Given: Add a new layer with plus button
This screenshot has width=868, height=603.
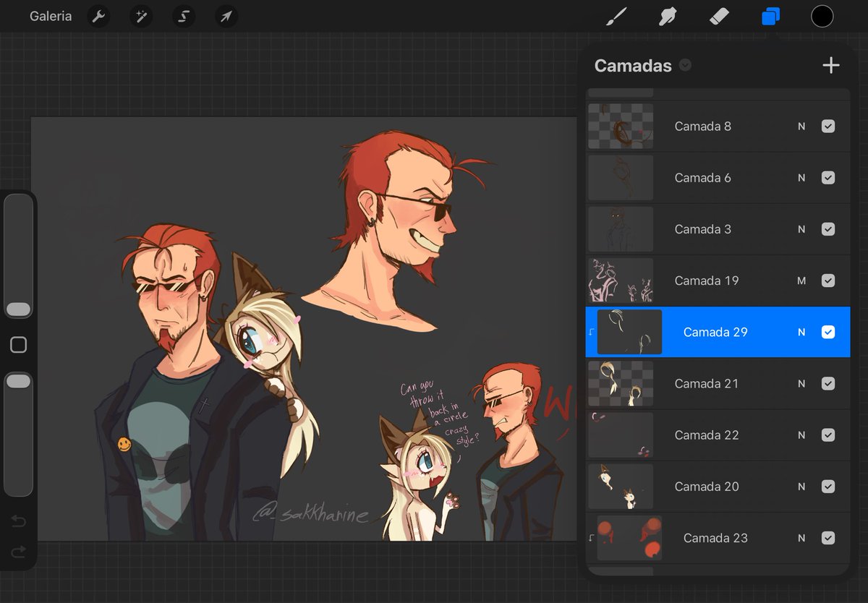Looking at the screenshot, I should tap(831, 65).
